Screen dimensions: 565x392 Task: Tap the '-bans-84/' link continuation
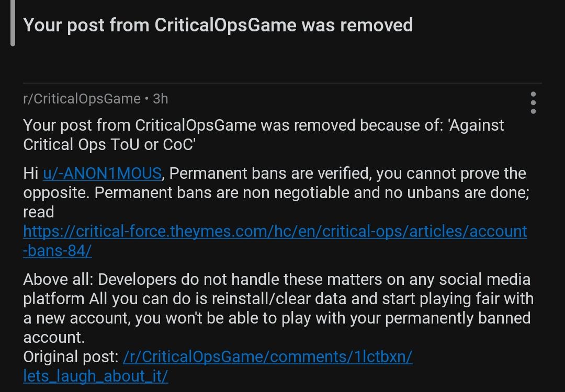click(58, 250)
